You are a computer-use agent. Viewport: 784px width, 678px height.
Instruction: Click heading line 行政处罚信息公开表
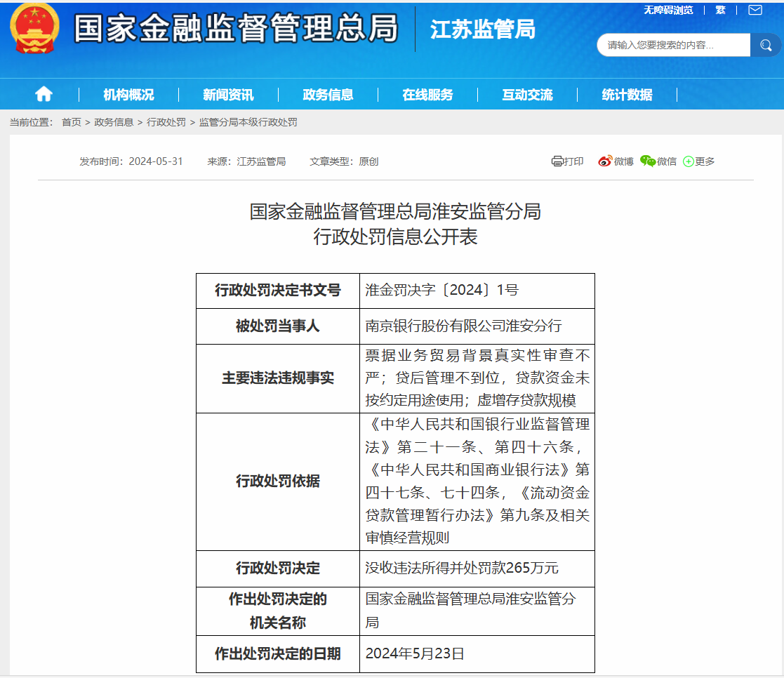395,237
